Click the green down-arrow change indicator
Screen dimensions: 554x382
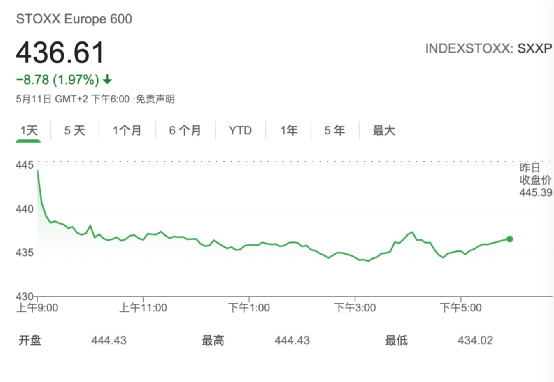[x=107, y=80]
